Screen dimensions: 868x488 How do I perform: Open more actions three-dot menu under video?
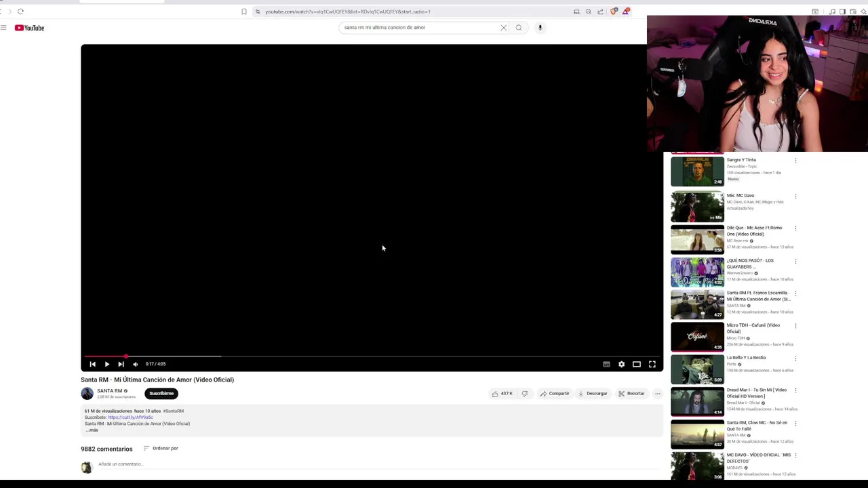click(657, 394)
